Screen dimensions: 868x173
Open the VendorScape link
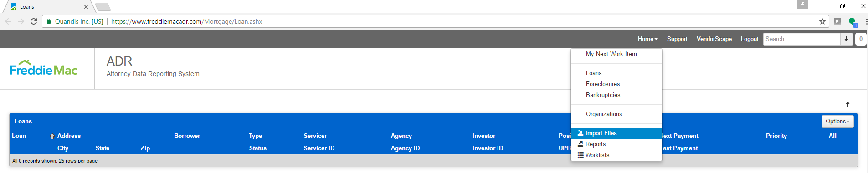coord(714,39)
